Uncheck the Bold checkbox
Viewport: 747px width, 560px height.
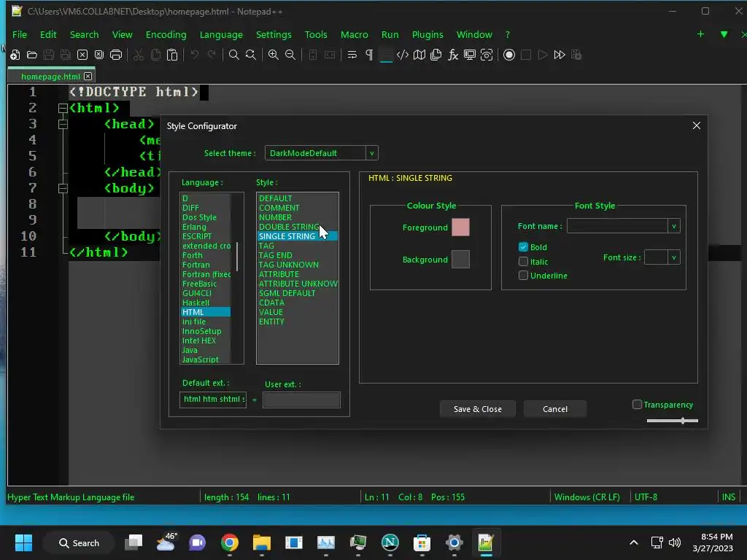523,246
